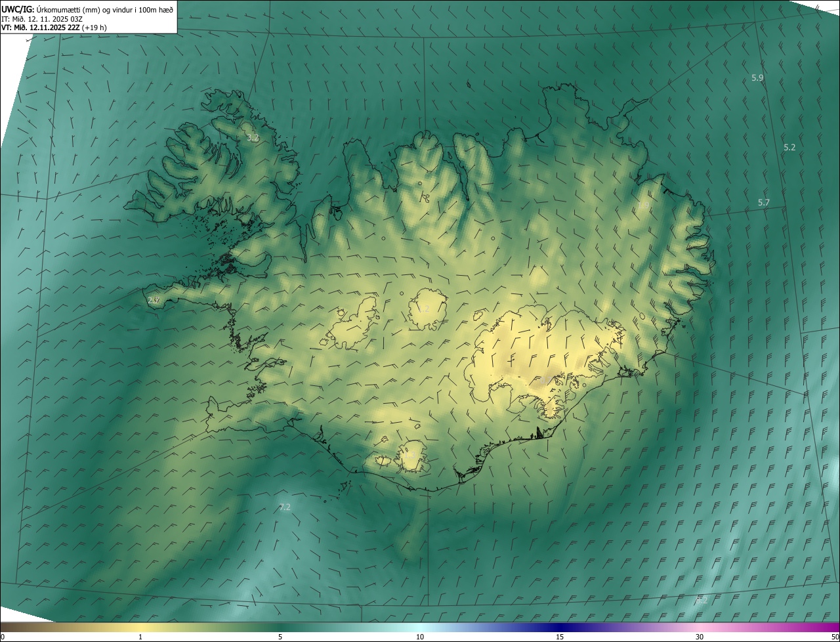840x642 pixels.
Task: Click the 50 mm end of colorbar
Action: 835,637
